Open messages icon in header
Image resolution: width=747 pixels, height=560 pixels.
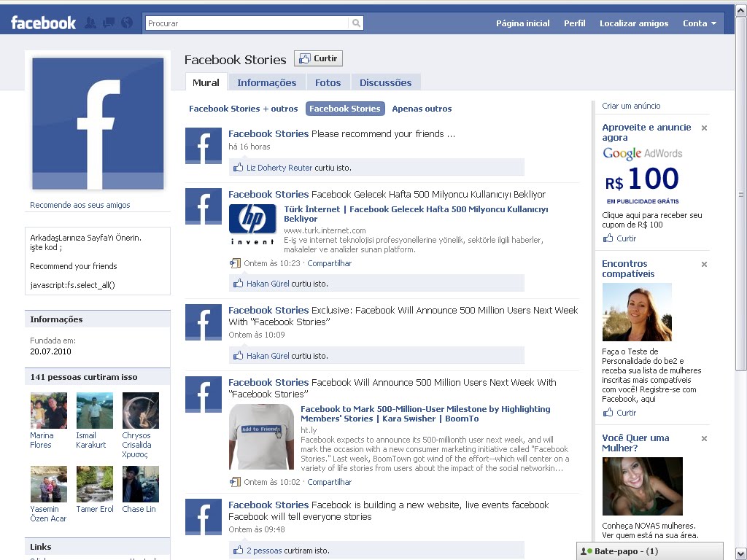coord(109,23)
